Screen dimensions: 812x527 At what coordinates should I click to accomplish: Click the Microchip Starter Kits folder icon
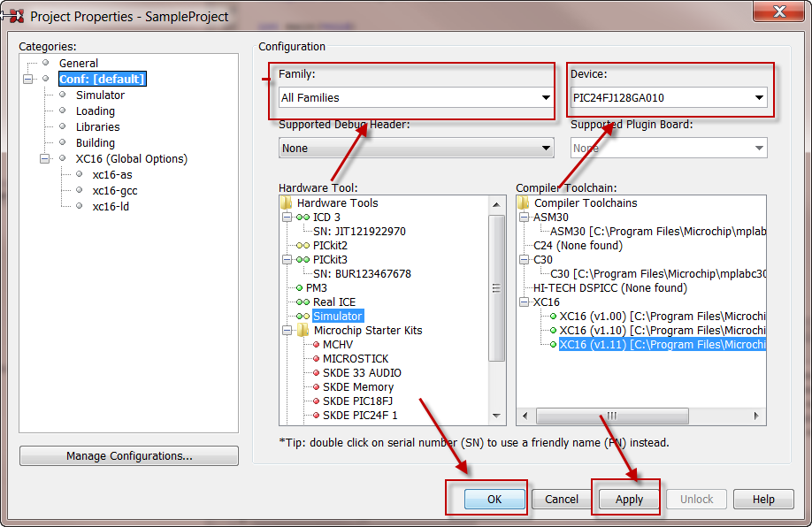click(x=303, y=331)
